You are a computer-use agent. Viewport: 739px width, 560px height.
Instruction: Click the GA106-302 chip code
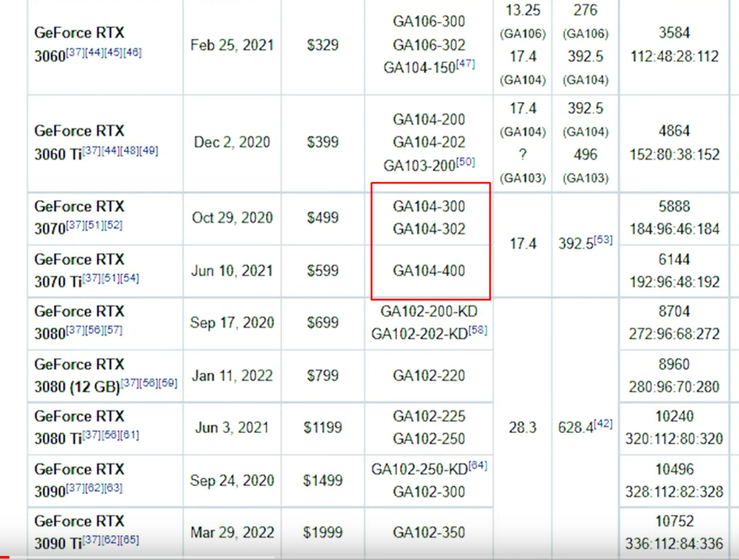tap(429, 45)
